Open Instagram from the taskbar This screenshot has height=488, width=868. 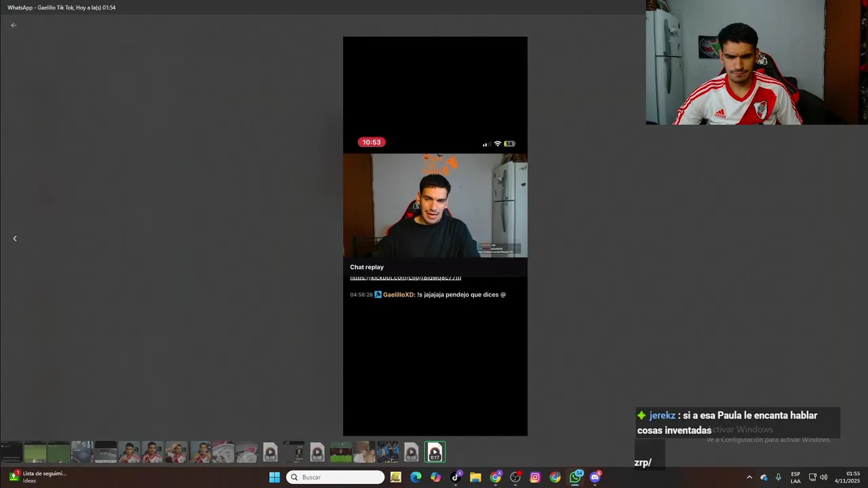pos(535,477)
